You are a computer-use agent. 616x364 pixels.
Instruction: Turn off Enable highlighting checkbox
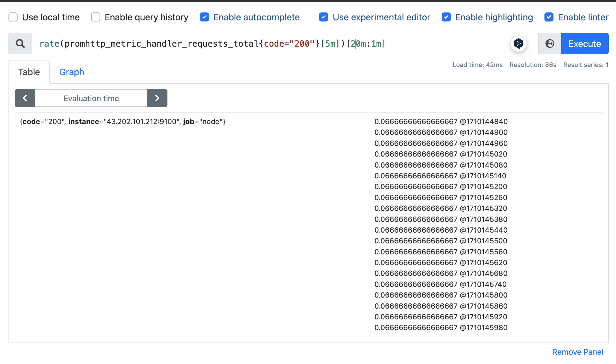click(446, 17)
